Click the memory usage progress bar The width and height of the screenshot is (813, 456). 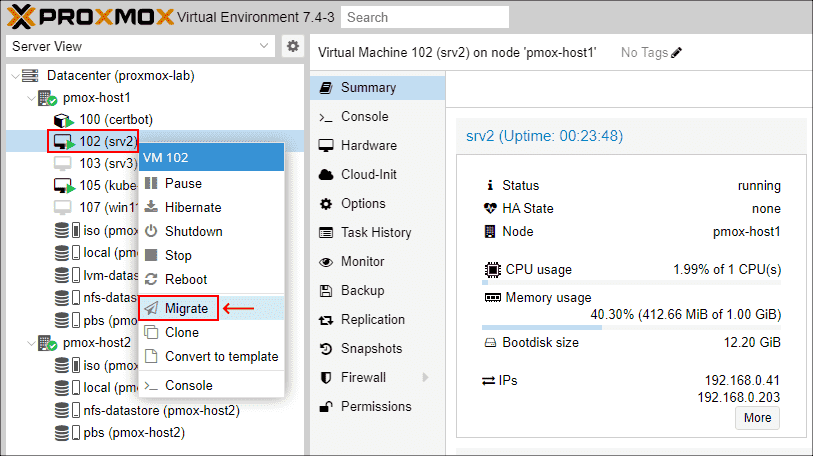pos(631,327)
